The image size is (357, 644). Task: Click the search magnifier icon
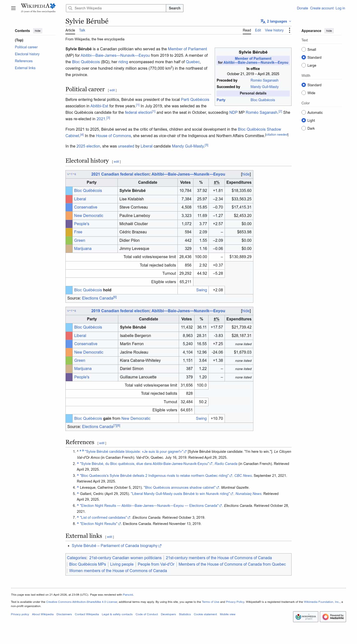point(70,8)
